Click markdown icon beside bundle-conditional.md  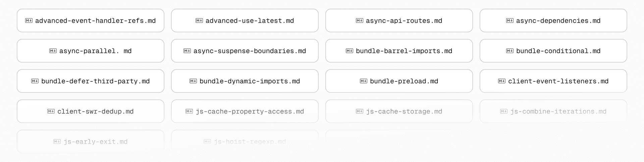tap(510, 51)
